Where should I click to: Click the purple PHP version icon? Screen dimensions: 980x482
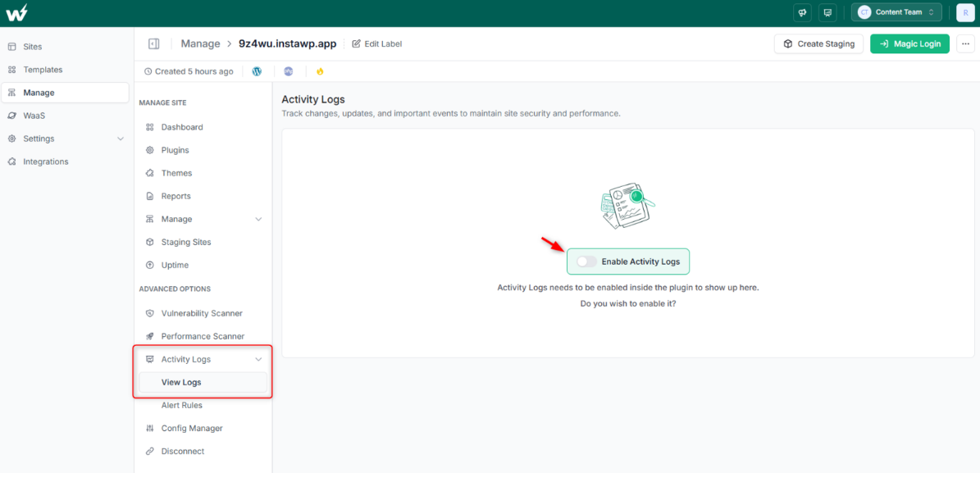tap(288, 71)
